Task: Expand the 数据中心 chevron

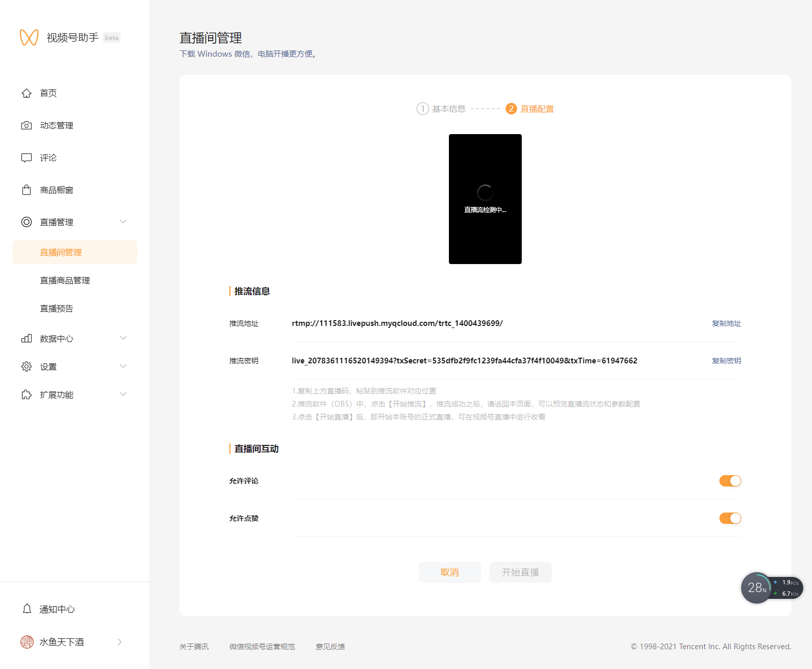Action: coord(123,338)
